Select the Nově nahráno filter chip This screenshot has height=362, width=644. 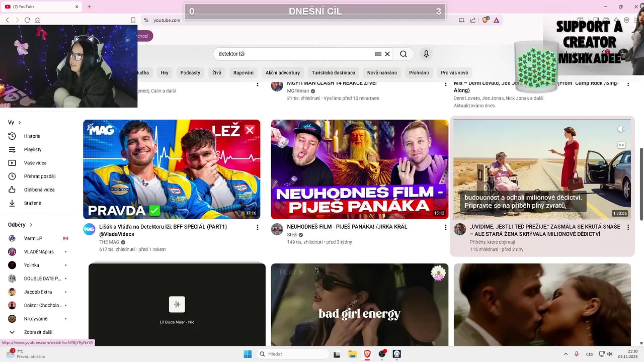pos(382,72)
